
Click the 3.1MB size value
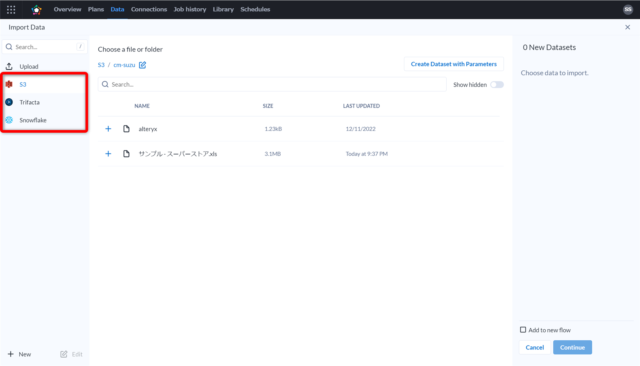(x=273, y=154)
